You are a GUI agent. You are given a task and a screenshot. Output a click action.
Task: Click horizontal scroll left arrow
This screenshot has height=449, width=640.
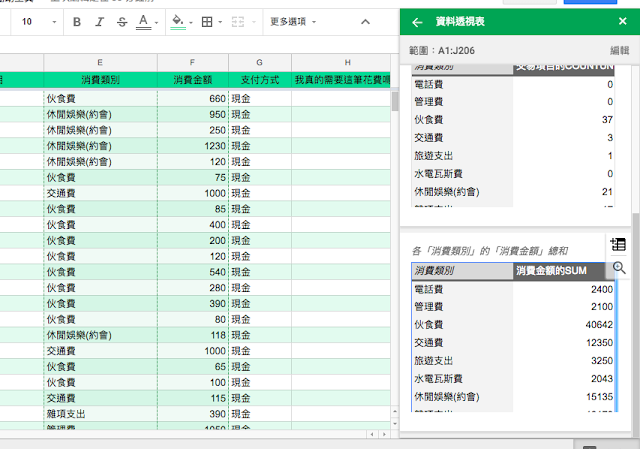[371, 434]
